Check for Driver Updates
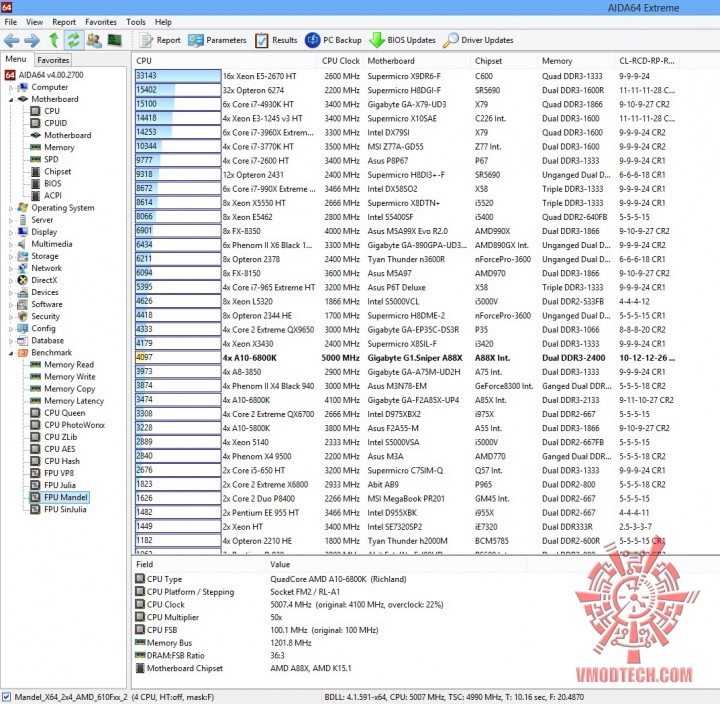The image size is (720, 704). coord(478,40)
